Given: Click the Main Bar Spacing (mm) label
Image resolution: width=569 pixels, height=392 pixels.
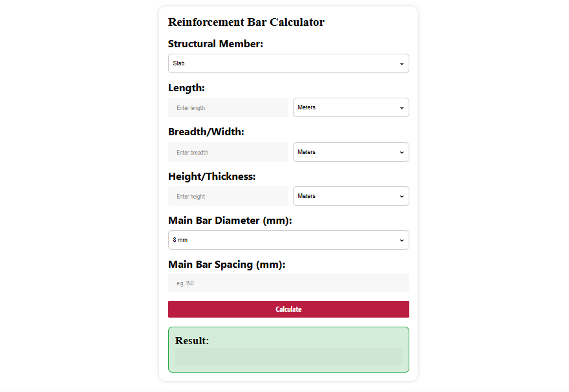Looking at the screenshot, I should (x=227, y=265).
